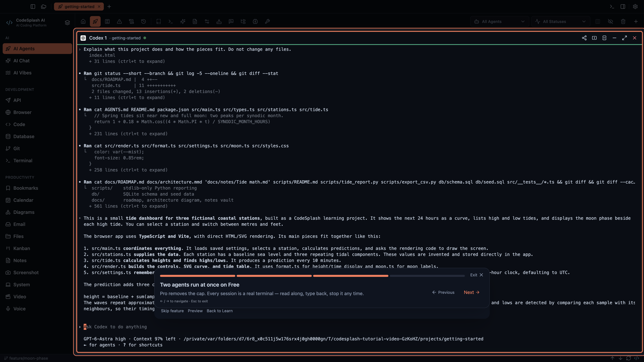Image resolution: width=644 pixels, height=362 pixels.
Task: Open Kanban in sidebar
Action: click(x=38, y=248)
